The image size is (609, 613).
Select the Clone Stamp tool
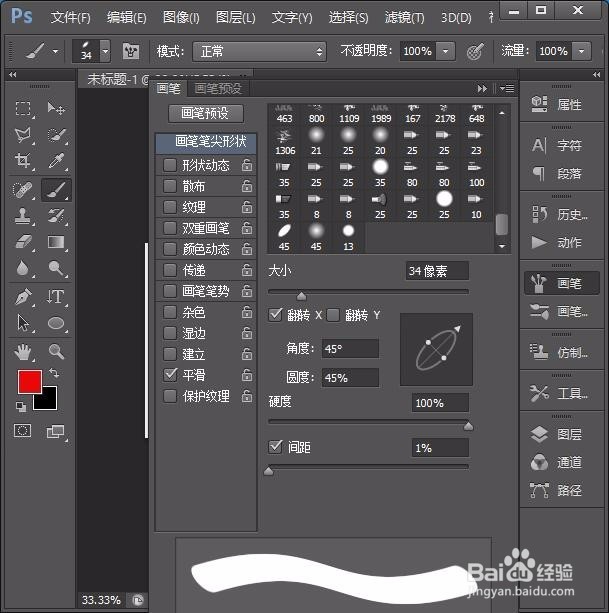tap(23, 216)
